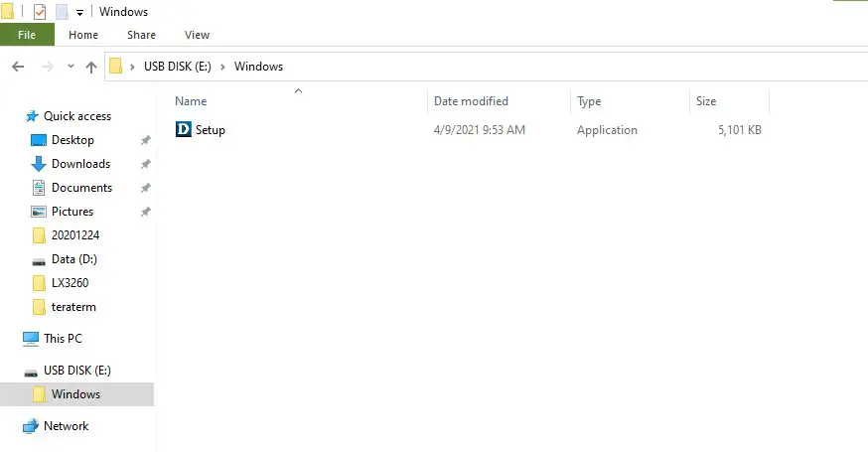Screen dimensions: 868x452
Task: Click the Back navigation arrow
Action: click(18, 67)
